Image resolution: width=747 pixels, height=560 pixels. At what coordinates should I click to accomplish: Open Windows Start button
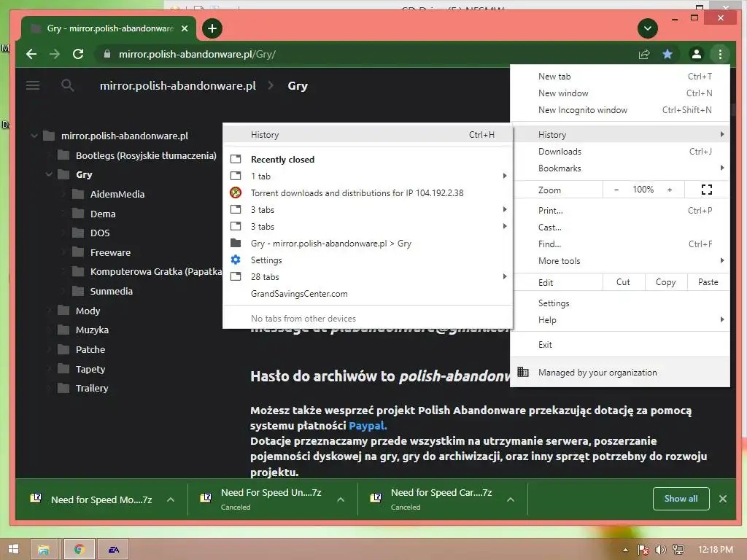pyautogui.click(x=13, y=549)
